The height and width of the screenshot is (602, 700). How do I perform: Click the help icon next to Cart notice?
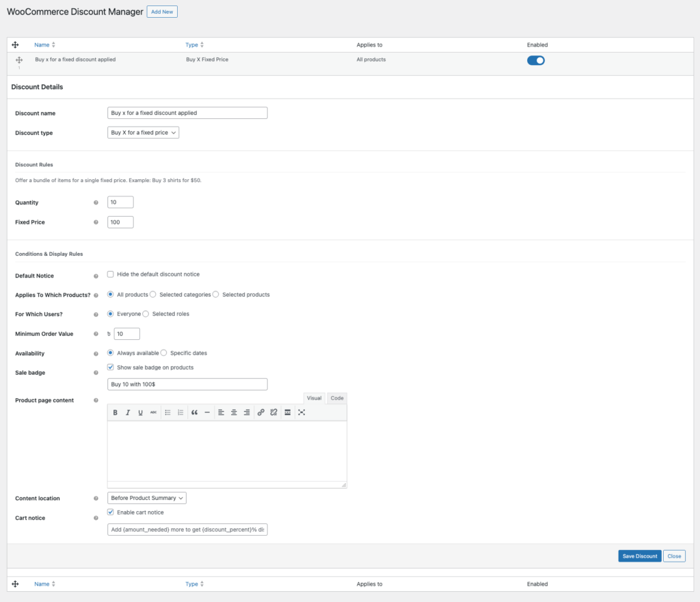(96, 518)
